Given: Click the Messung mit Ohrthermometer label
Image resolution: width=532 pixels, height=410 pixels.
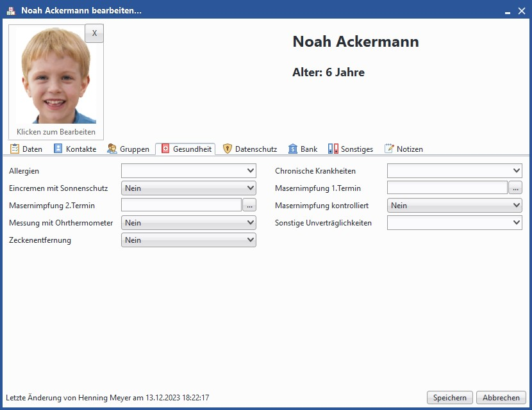Looking at the screenshot, I should [61, 223].
